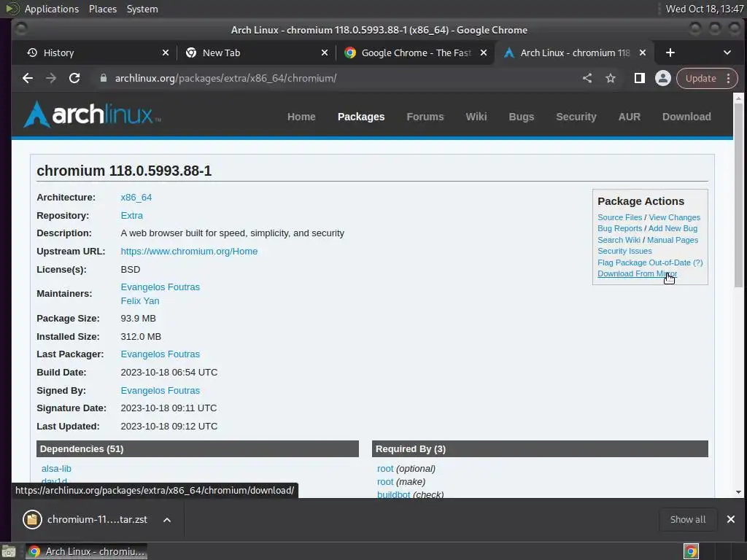The image size is (747, 560).
Task: Close the Google Chrome tab
Action: [484, 52]
